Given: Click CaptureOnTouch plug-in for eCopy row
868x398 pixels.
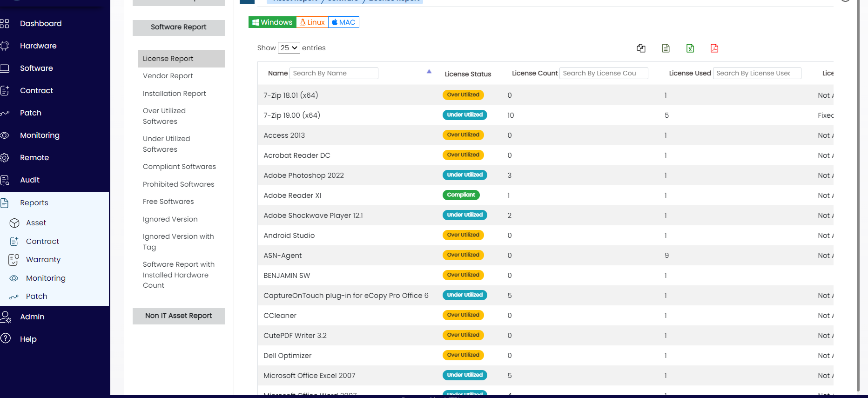Looking at the screenshot, I should 346,296.
